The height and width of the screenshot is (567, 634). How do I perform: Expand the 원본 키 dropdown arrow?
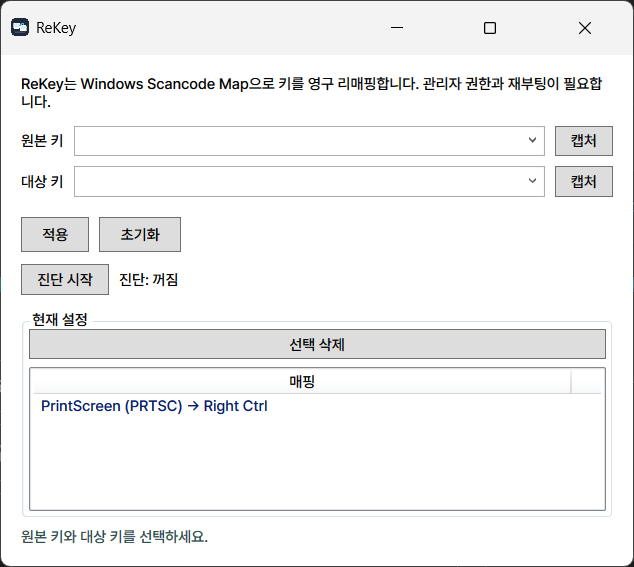(533, 141)
